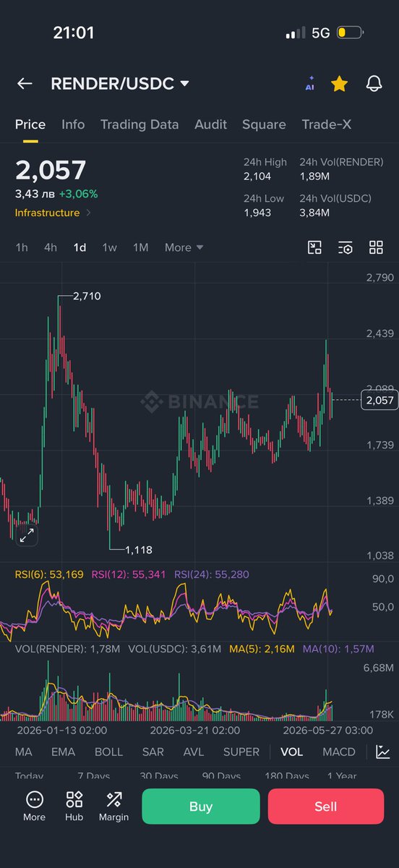Expand chart to fullscreen with arrows icon
The image size is (399, 868).
click(27, 536)
